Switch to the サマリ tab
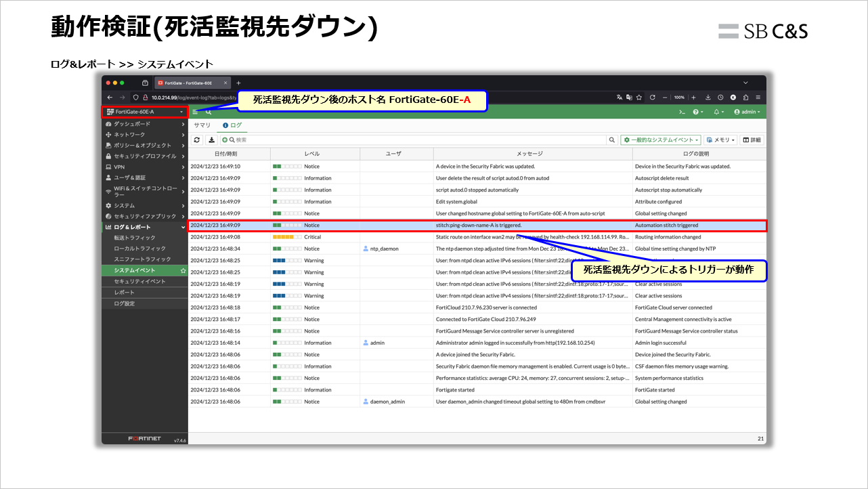Screen dimensions: 868x489 202,125
